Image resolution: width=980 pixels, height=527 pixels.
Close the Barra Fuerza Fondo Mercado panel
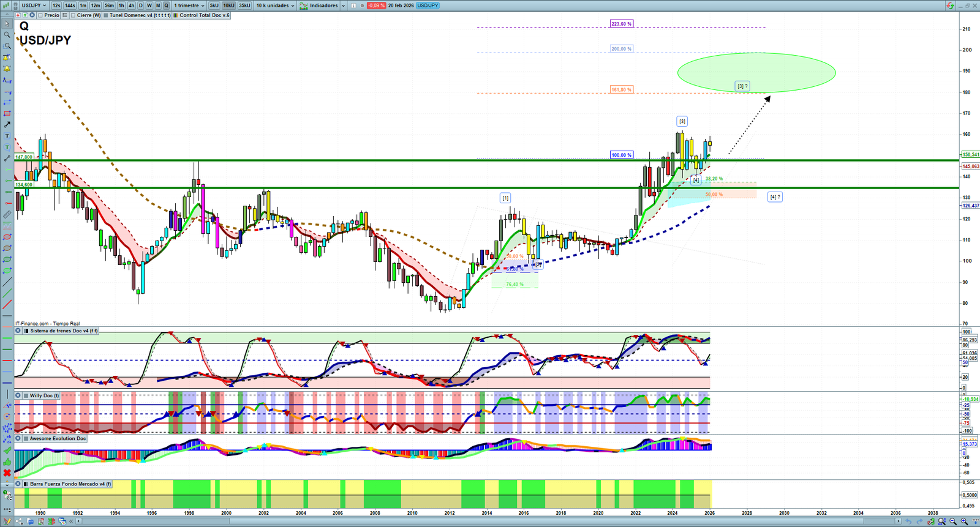click(x=18, y=484)
